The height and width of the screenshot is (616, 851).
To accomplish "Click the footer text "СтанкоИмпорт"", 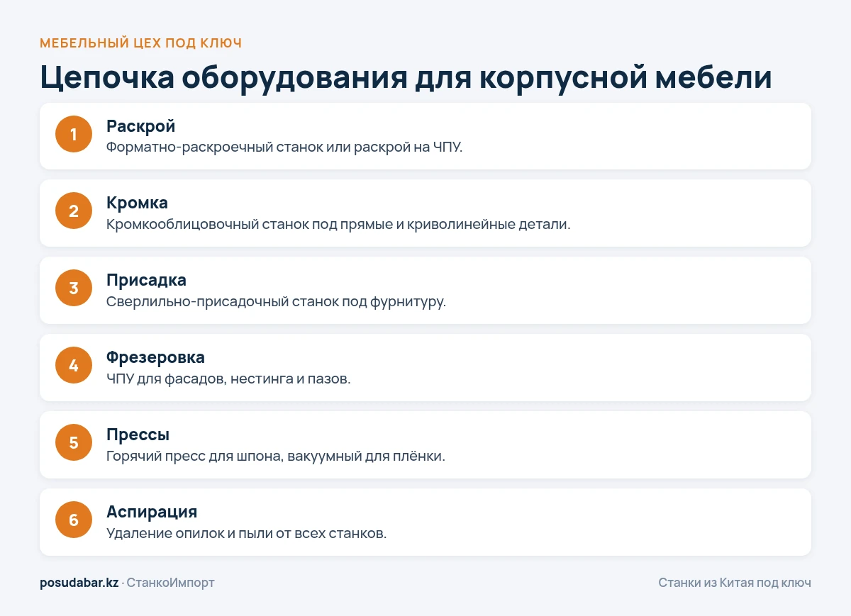I will 170,583.
